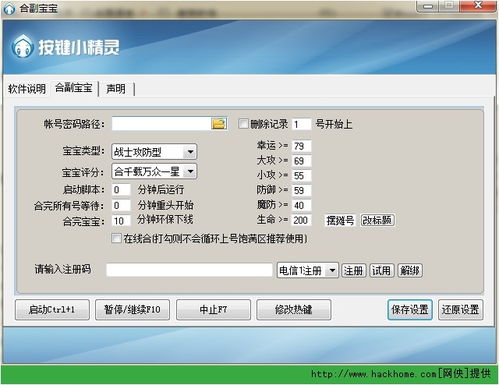Focus the 请输入注册码 input field
Viewport: 499px width, 385px height.
tap(189, 270)
